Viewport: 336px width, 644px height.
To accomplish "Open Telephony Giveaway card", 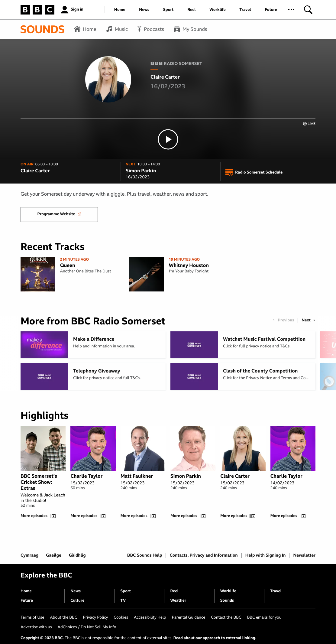I will point(93,377).
